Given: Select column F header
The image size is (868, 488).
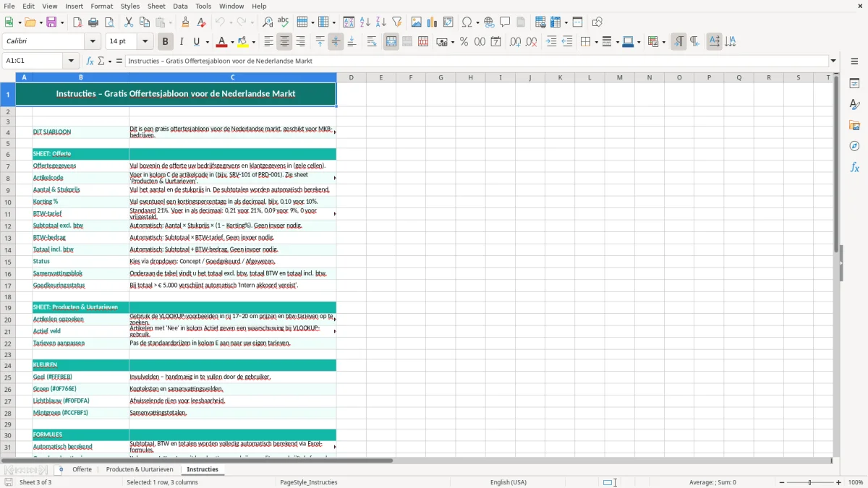Looking at the screenshot, I should (410, 77).
